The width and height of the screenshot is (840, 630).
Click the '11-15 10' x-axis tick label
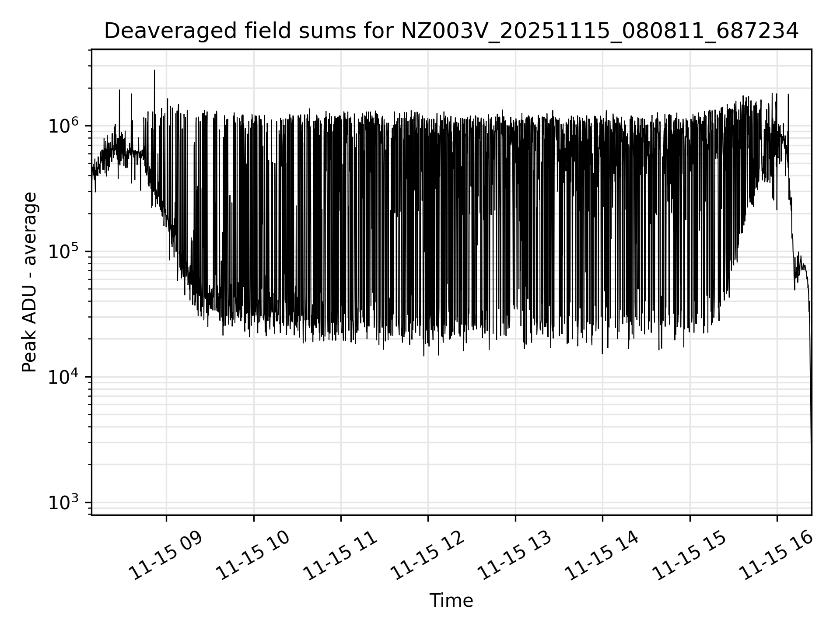(253, 556)
